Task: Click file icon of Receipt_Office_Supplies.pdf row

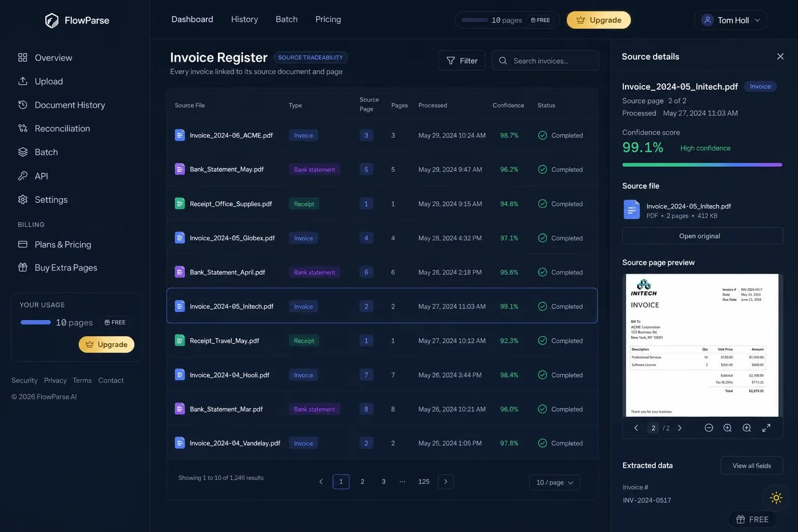Action: pos(180,204)
